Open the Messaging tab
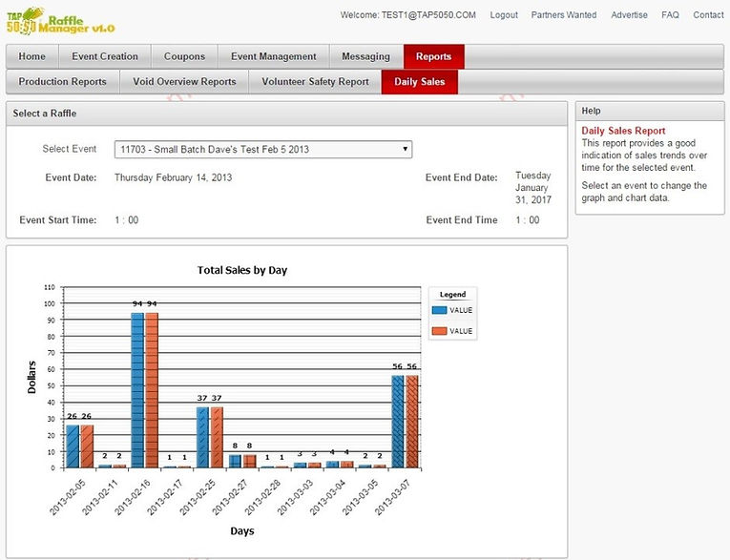Image resolution: width=730 pixels, height=560 pixels. coord(365,56)
